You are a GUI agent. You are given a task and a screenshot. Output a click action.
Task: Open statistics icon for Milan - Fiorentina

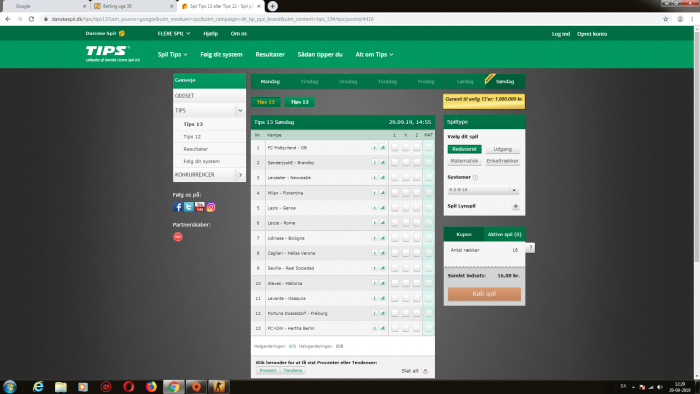tap(383, 193)
